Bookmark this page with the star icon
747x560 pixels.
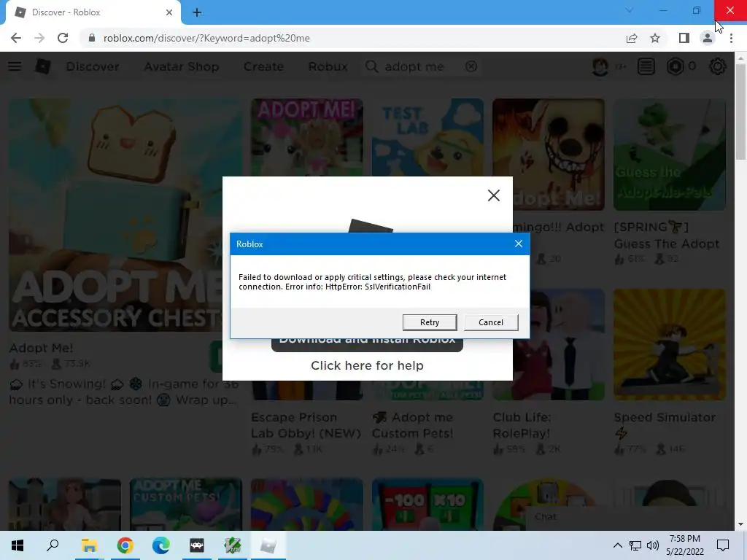pos(655,38)
